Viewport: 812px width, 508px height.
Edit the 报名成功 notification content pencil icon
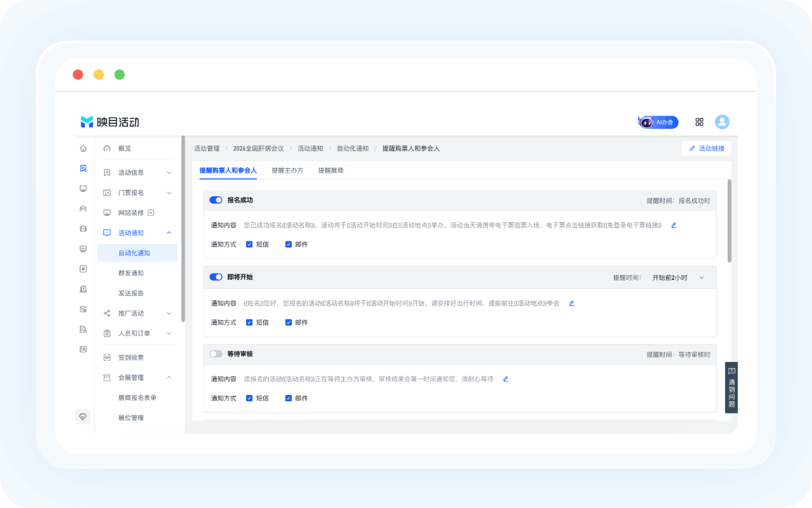click(x=674, y=225)
